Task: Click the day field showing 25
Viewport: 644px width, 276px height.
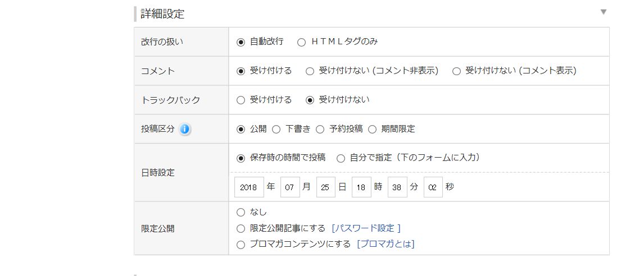Action: click(x=326, y=187)
